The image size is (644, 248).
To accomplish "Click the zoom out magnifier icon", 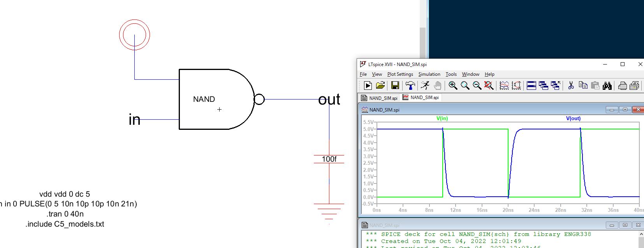I will (477, 86).
